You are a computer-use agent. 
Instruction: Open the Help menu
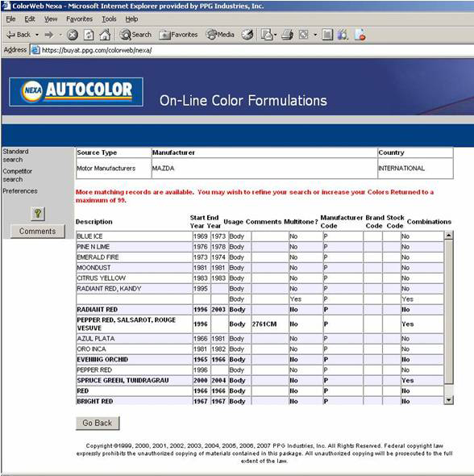pos(131,19)
